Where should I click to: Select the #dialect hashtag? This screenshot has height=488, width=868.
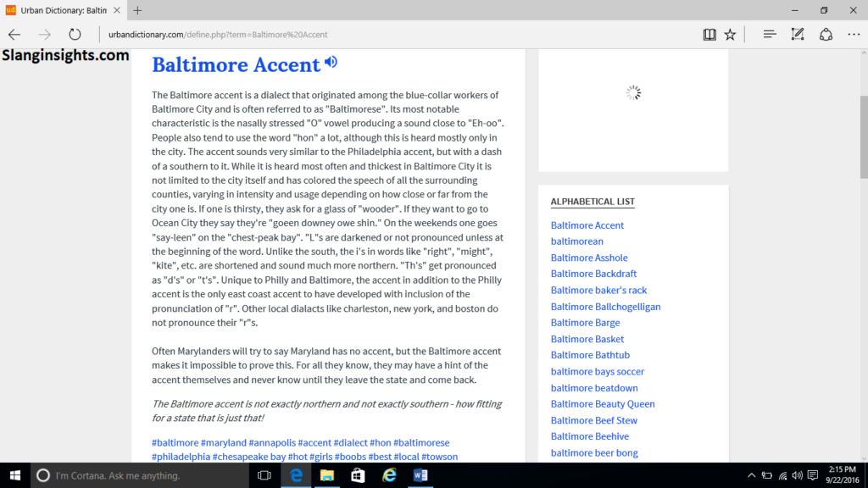[x=350, y=442]
